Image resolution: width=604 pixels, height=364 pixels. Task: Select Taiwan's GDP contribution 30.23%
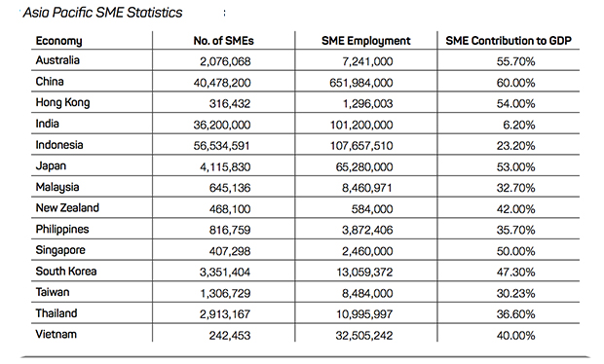coord(515,293)
